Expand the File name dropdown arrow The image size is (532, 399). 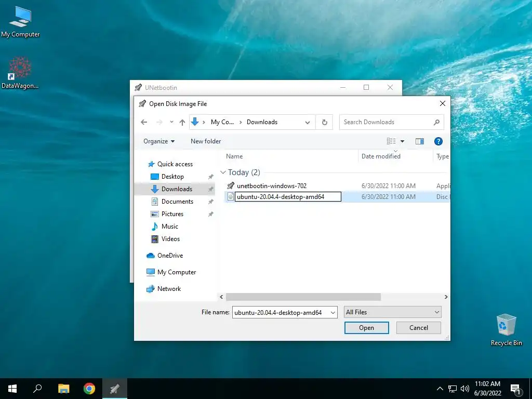point(333,312)
